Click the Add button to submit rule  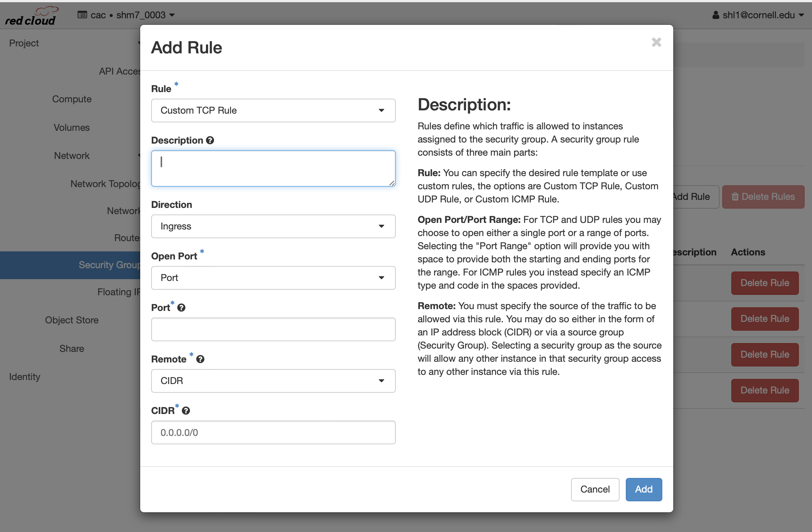click(x=644, y=489)
